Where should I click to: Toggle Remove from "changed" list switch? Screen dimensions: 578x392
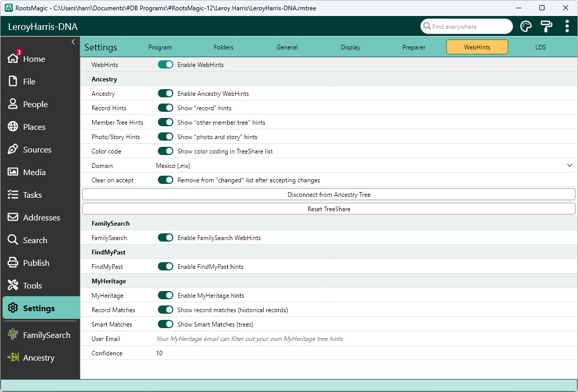coord(165,180)
